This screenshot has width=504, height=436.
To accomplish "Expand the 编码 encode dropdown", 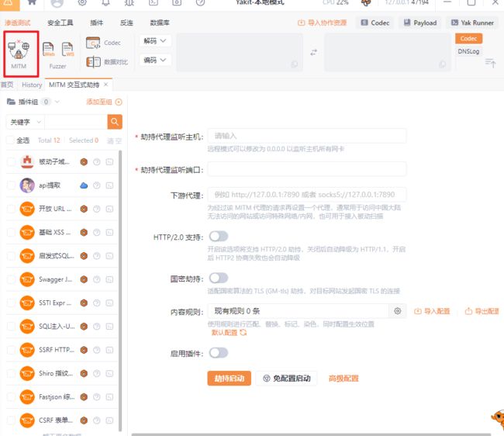I will click(x=154, y=60).
